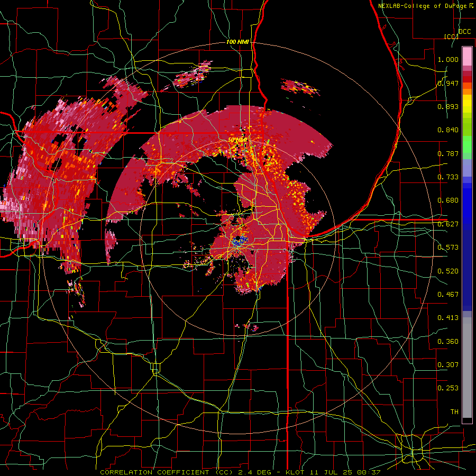Viewport: 476px width, 476px height.
Task: Pick the bright green segment of color bar
Action: 467,144
